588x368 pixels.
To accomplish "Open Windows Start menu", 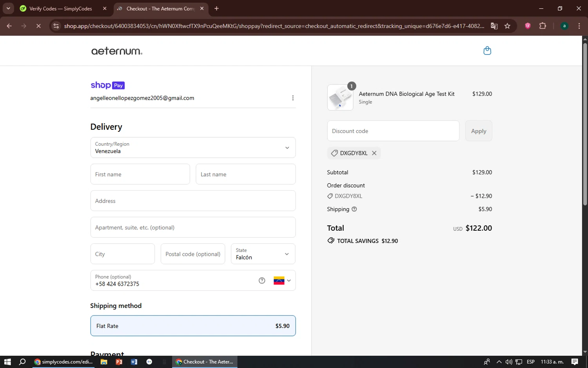I will click(7, 362).
